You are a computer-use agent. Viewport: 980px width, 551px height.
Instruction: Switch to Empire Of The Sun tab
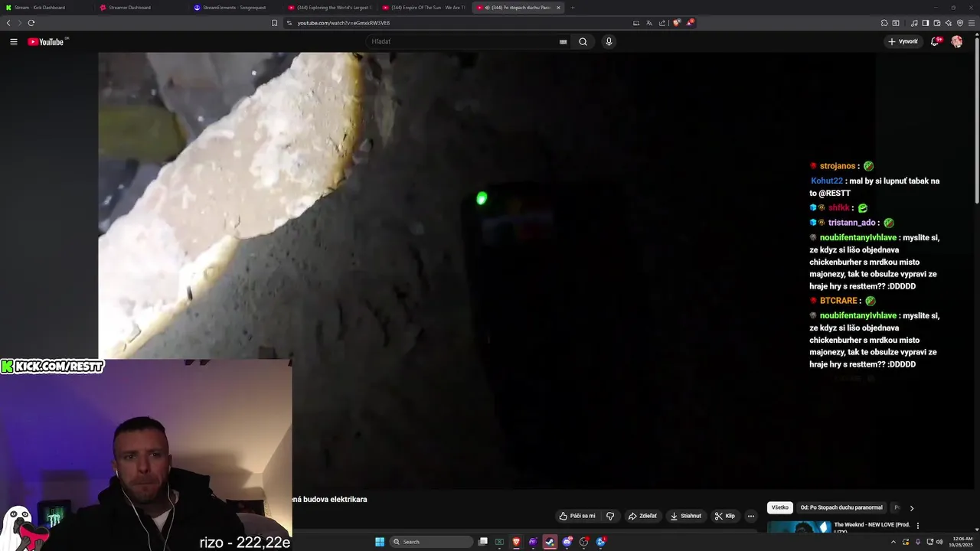click(424, 8)
